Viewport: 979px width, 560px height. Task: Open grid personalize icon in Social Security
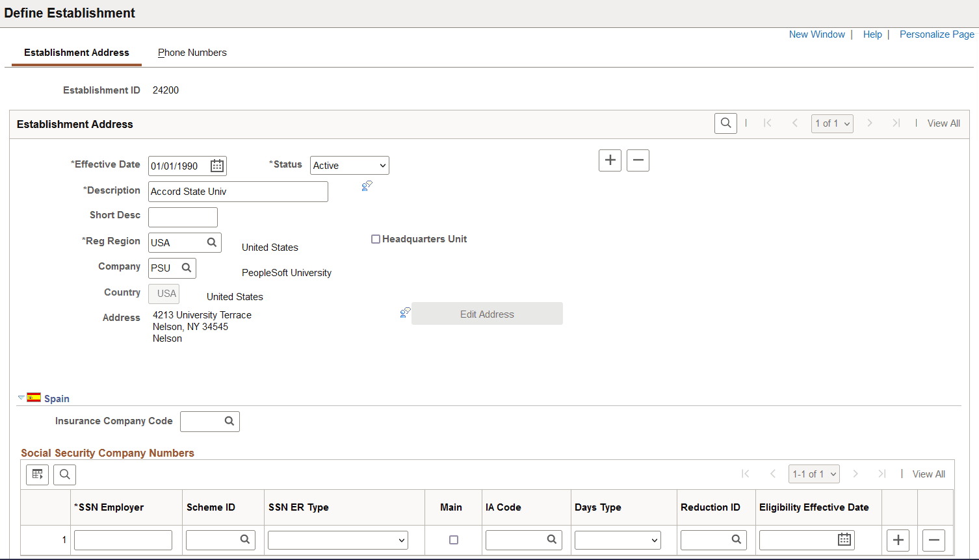click(38, 474)
